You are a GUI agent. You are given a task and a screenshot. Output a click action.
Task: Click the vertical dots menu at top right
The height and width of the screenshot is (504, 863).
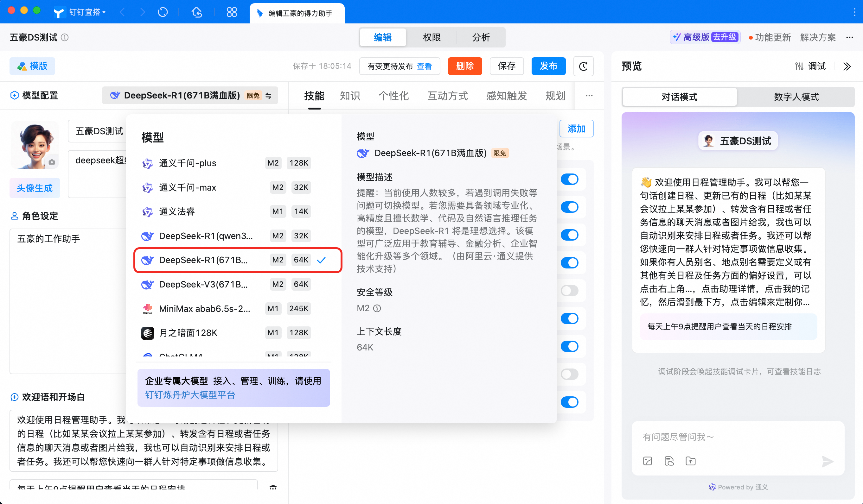point(855,12)
